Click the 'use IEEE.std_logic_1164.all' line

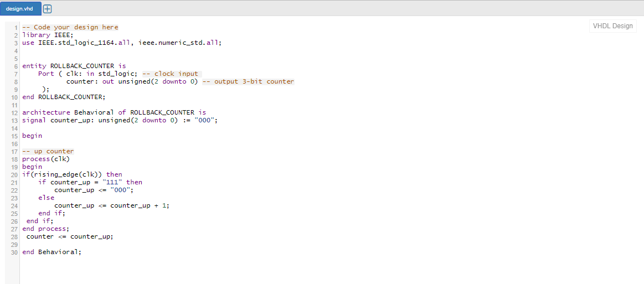pyautogui.click(x=122, y=43)
